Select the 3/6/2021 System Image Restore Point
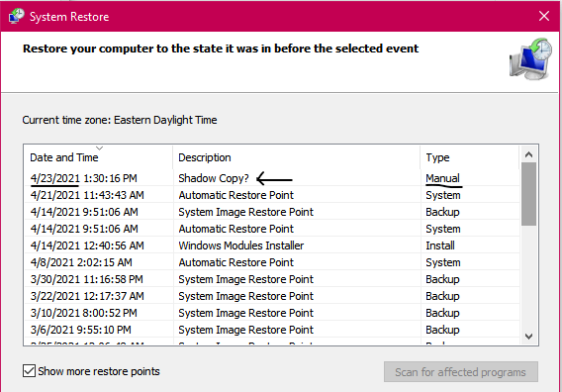562x392 pixels. (272, 330)
